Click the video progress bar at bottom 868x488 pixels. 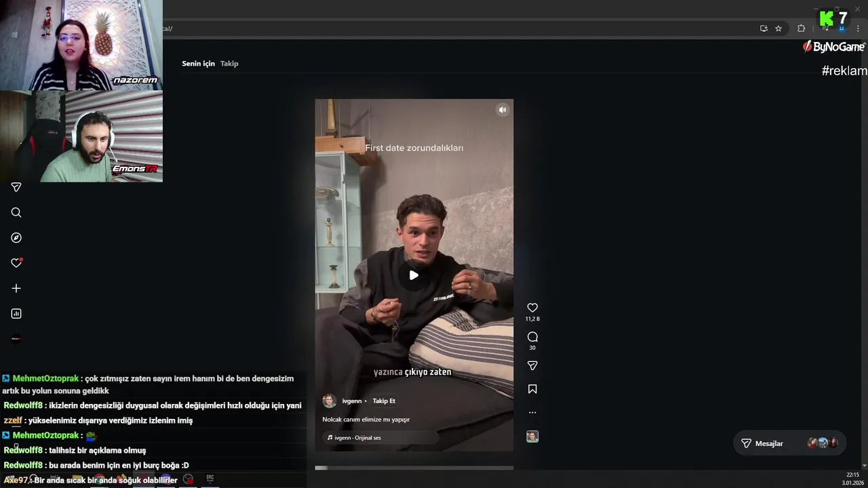coord(414,468)
